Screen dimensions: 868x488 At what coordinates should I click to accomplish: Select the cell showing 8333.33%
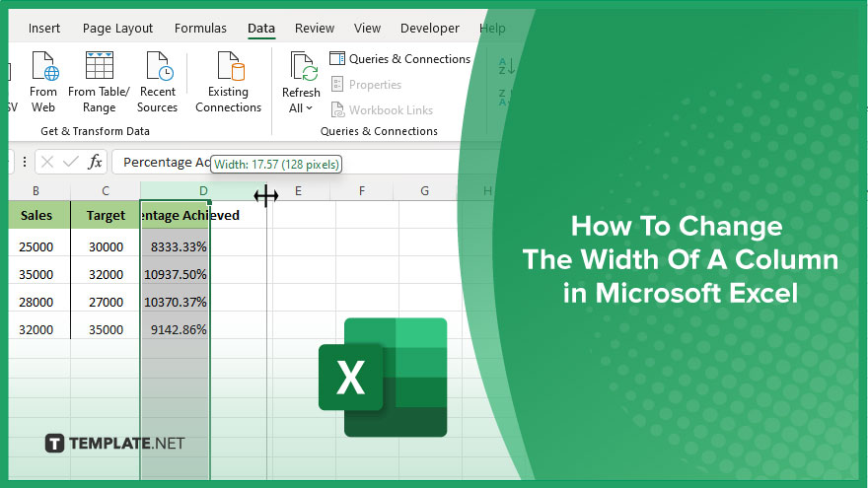(x=175, y=246)
